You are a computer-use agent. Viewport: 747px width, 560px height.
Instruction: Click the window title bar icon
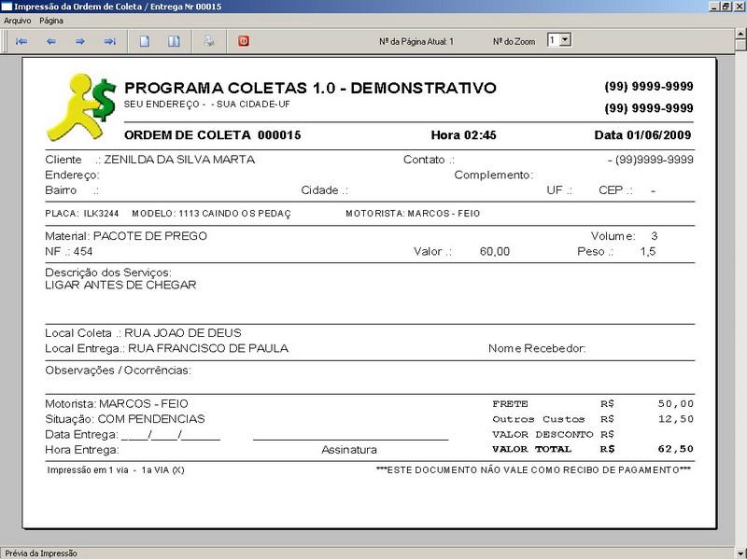tap(7, 7)
